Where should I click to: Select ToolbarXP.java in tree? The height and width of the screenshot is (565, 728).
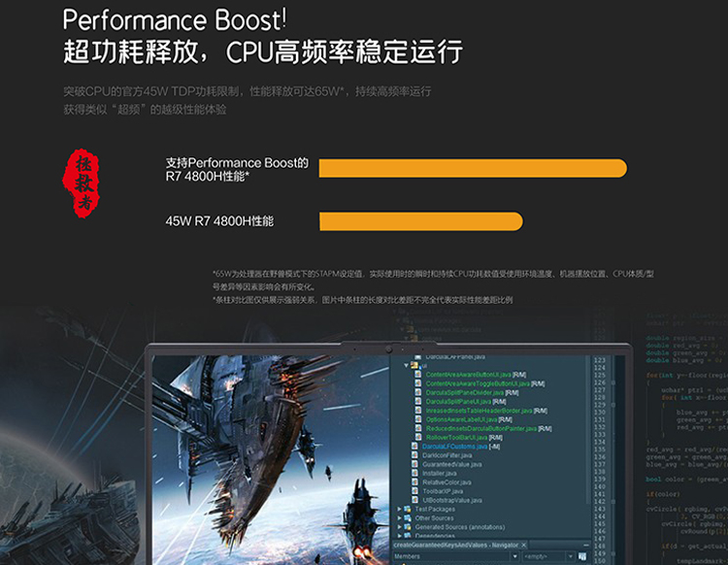pos(443,491)
